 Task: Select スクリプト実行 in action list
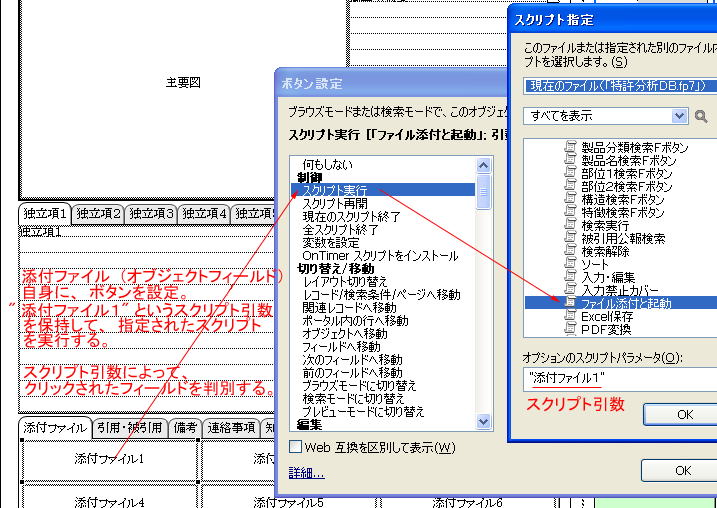pyautogui.click(x=383, y=190)
